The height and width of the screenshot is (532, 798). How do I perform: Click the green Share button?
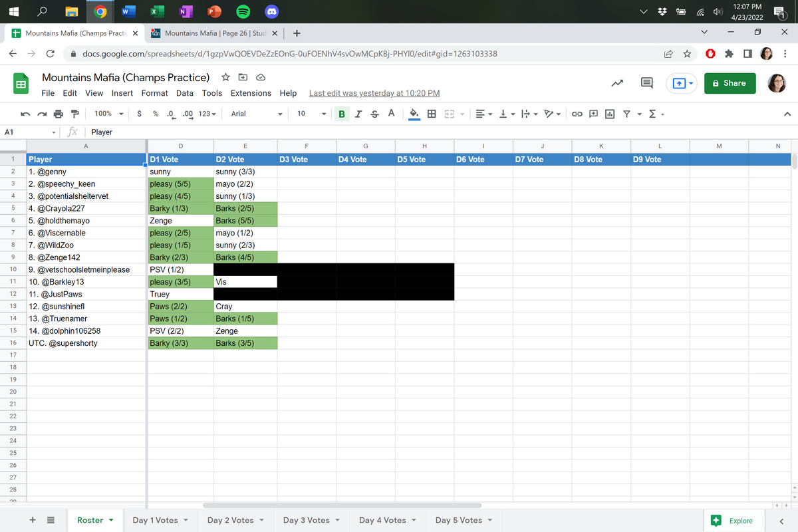point(730,83)
